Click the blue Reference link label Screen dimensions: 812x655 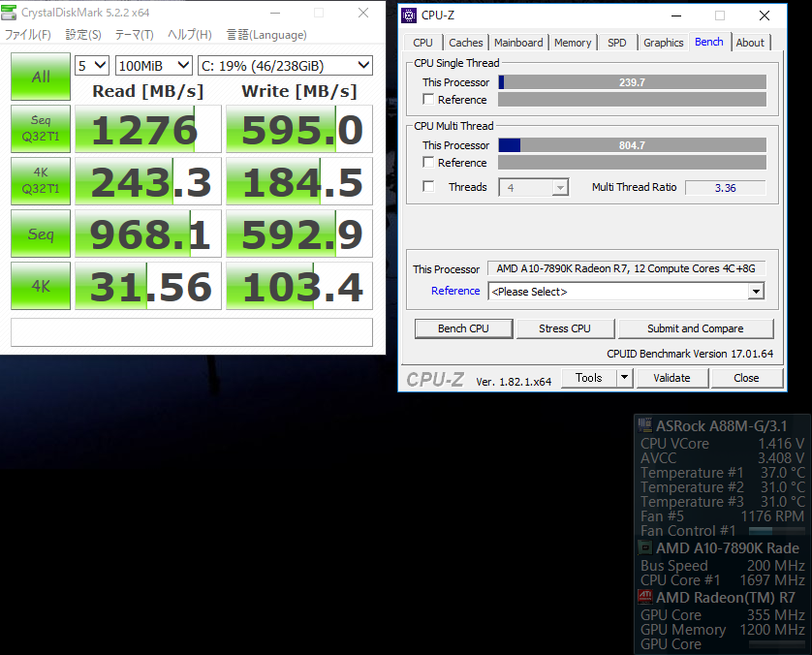(x=455, y=291)
